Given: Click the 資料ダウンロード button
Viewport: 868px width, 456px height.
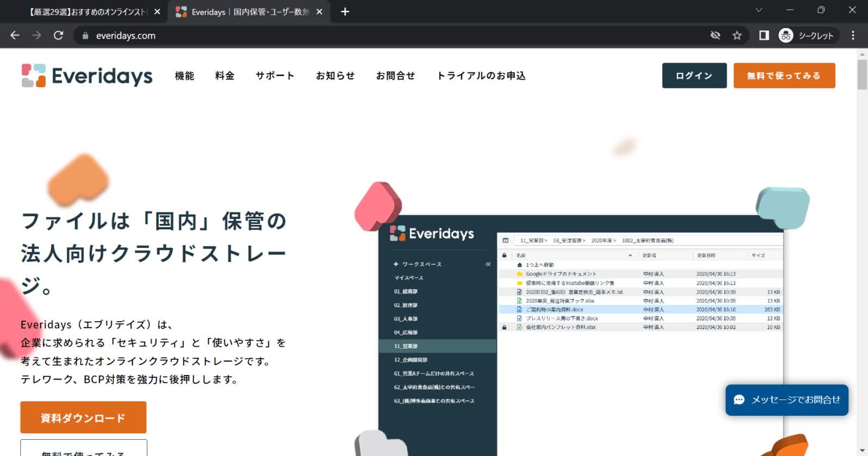Looking at the screenshot, I should tap(83, 417).
